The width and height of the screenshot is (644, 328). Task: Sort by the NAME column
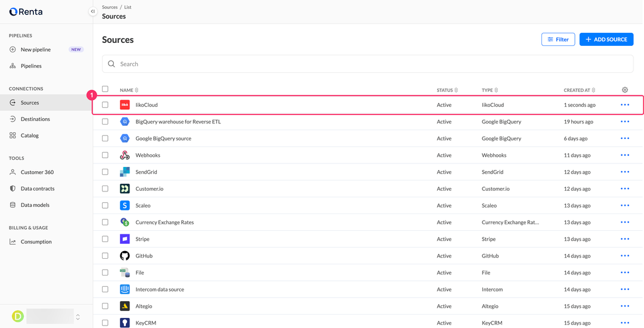[x=129, y=90]
